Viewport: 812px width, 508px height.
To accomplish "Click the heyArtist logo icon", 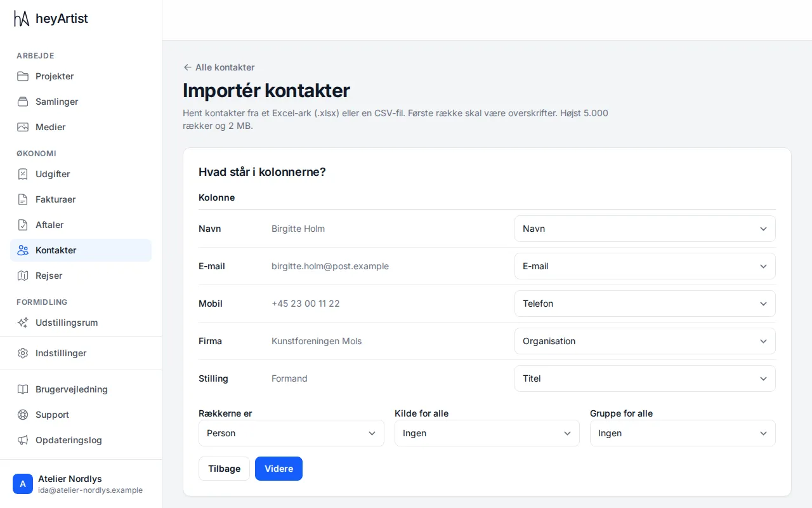I will pyautogui.click(x=22, y=18).
